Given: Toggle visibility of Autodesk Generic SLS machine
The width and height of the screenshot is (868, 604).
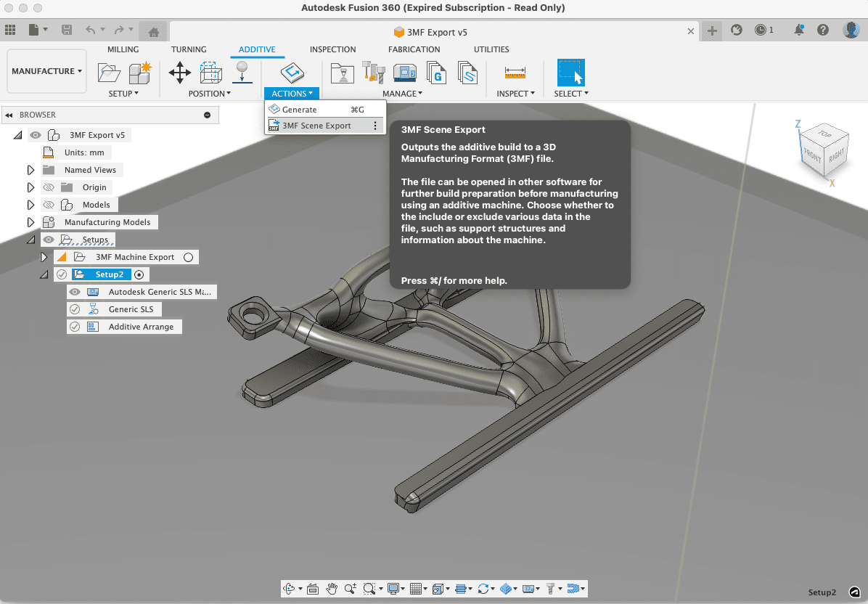Looking at the screenshot, I should click(x=75, y=292).
